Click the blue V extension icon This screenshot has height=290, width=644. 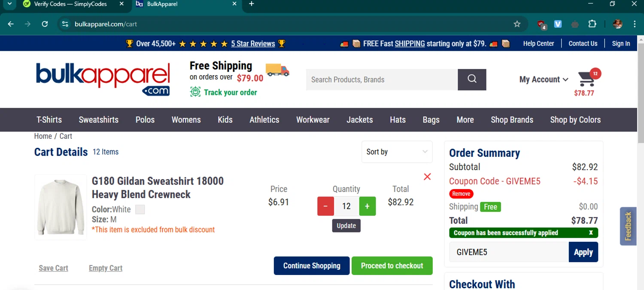tap(558, 24)
